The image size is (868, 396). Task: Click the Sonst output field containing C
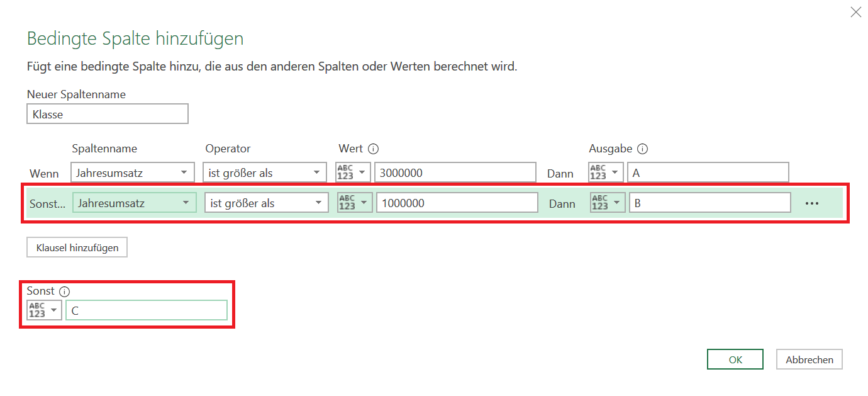(147, 310)
